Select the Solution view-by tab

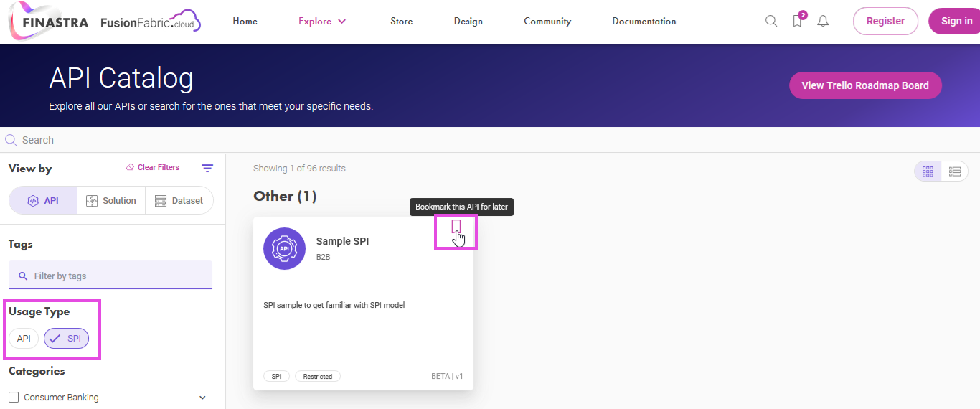click(111, 200)
